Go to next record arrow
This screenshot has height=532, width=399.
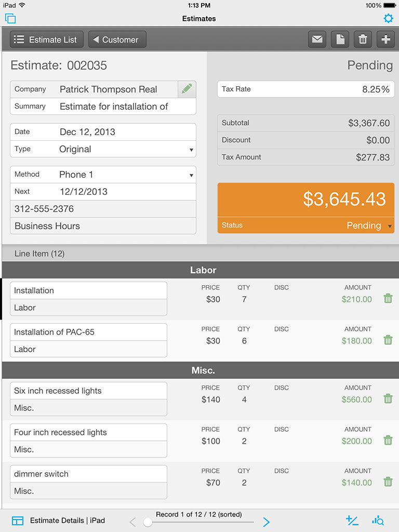[x=266, y=522]
